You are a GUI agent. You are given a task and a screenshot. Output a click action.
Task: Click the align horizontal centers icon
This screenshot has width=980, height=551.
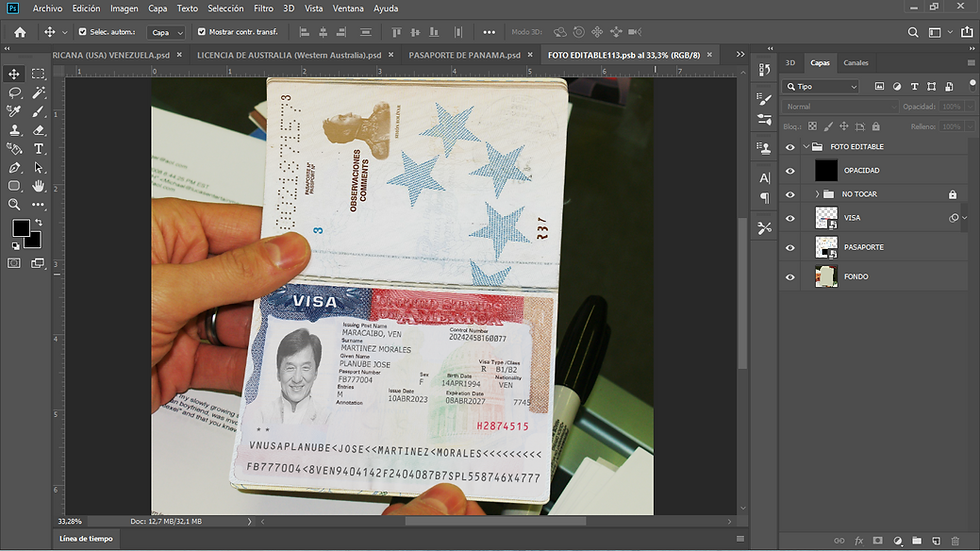click(x=323, y=32)
